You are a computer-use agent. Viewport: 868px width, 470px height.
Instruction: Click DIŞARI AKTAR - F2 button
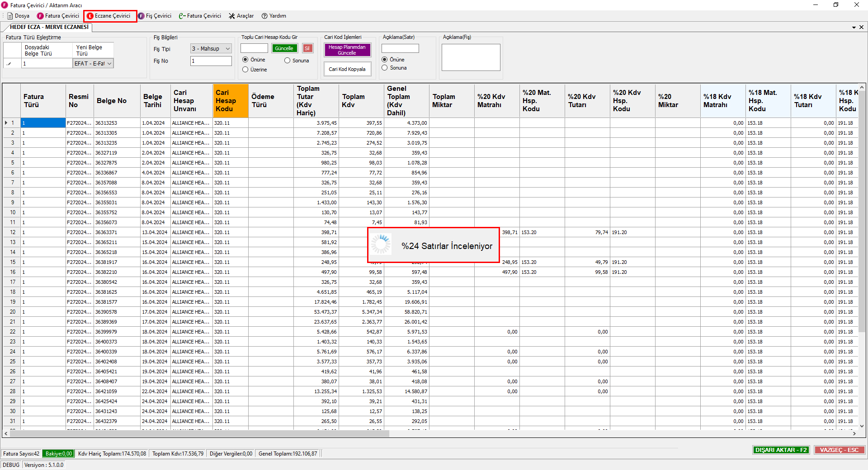pos(781,450)
